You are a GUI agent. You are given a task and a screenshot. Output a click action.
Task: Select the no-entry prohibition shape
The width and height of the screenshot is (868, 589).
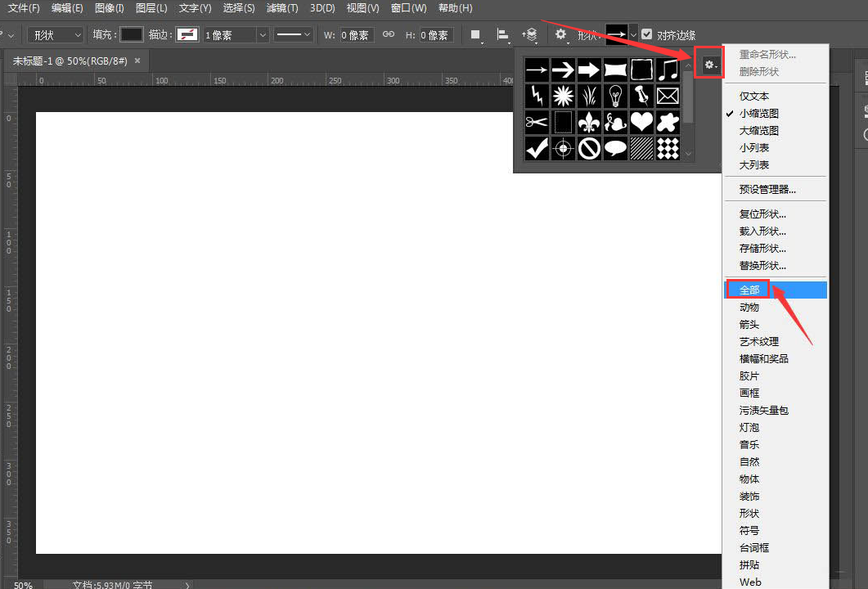coord(589,148)
